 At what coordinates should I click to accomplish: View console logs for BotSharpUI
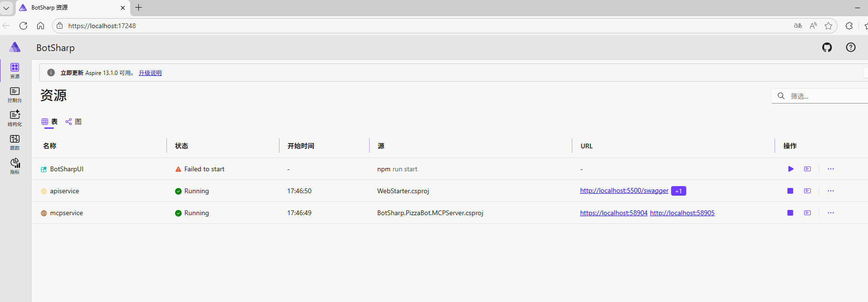coord(807,169)
